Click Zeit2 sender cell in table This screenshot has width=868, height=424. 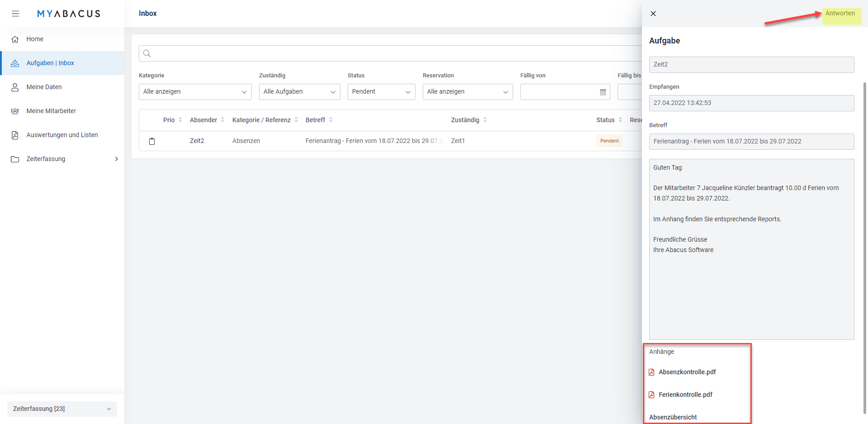click(x=197, y=141)
